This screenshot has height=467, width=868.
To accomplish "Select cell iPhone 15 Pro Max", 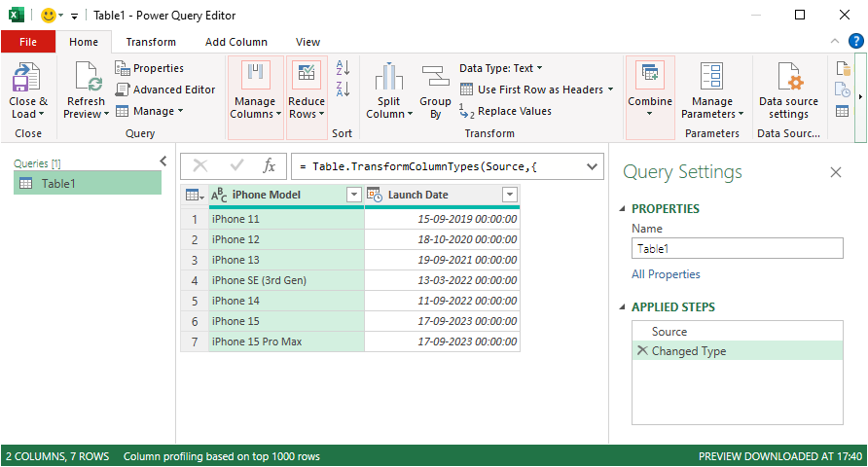I will coord(286,341).
